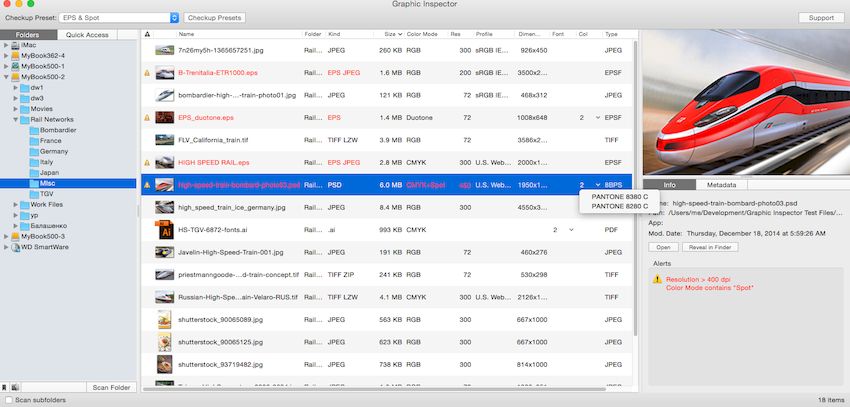The height and width of the screenshot is (407, 850).
Task: Open the colors dropdown arrow on the selected PSD row
Action: [x=598, y=185]
